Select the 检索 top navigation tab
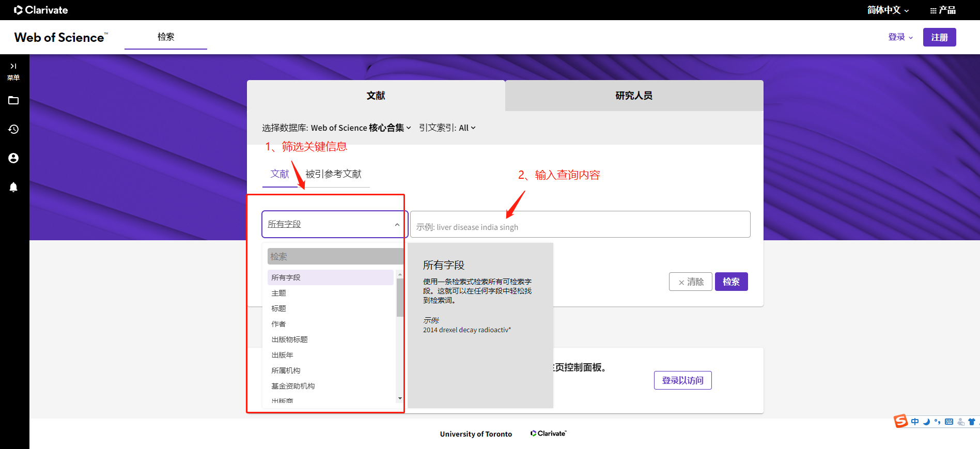This screenshot has height=449, width=980. [x=166, y=37]
